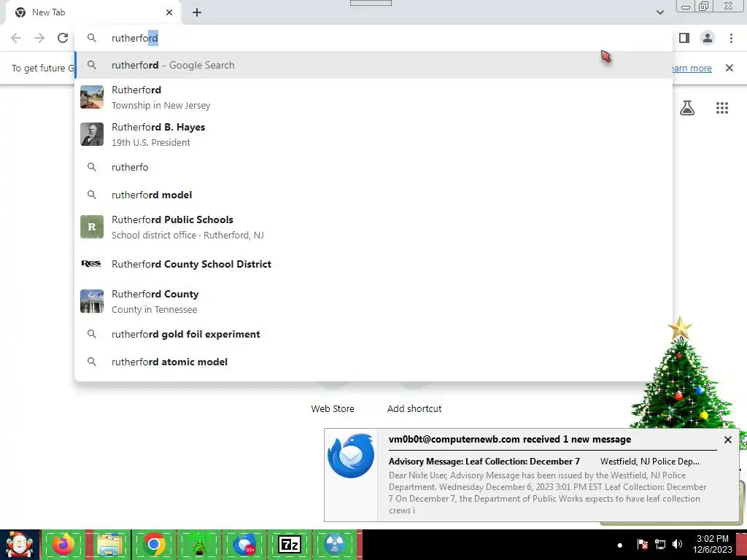Click the white dot tray icon
The width and height of the screenshot is (747, 560).
pyautogui.click(x=620, y=545)
